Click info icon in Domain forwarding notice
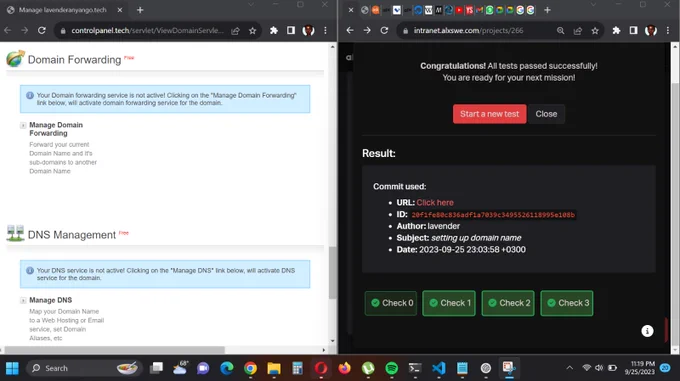Image resolution: width=680 pixels, height=381 pixels. pos(30,95)
